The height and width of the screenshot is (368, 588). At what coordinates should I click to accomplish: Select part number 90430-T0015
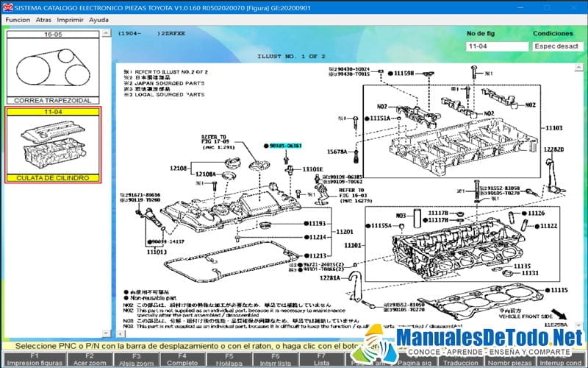click(x=354, y=74)
